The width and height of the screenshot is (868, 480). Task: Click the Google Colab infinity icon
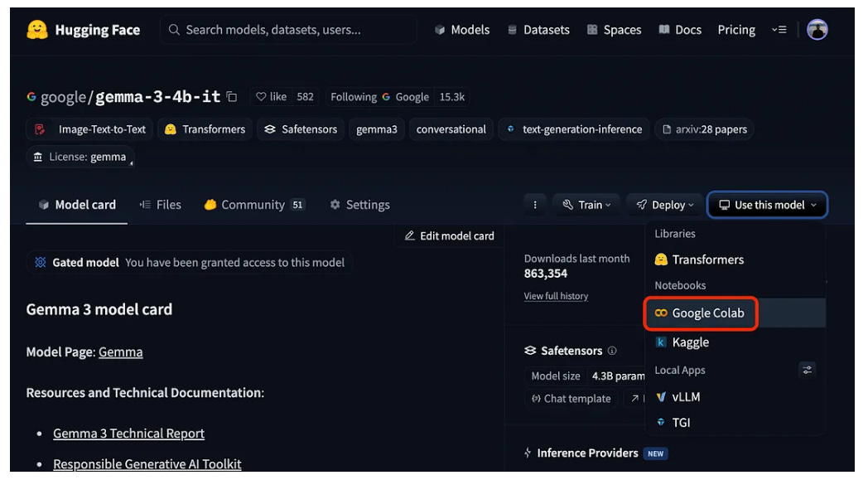click(661, 313)
